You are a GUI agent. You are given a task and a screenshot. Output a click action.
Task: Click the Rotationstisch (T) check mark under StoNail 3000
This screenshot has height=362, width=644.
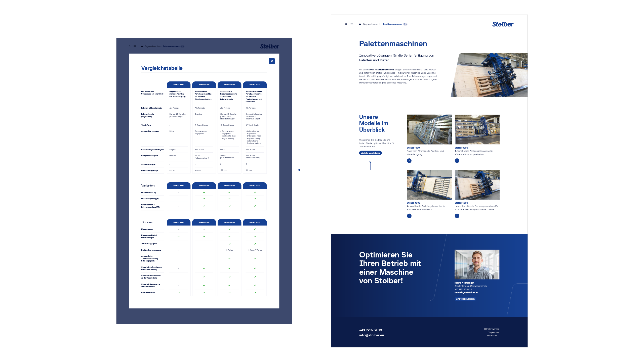click(204, 193)
